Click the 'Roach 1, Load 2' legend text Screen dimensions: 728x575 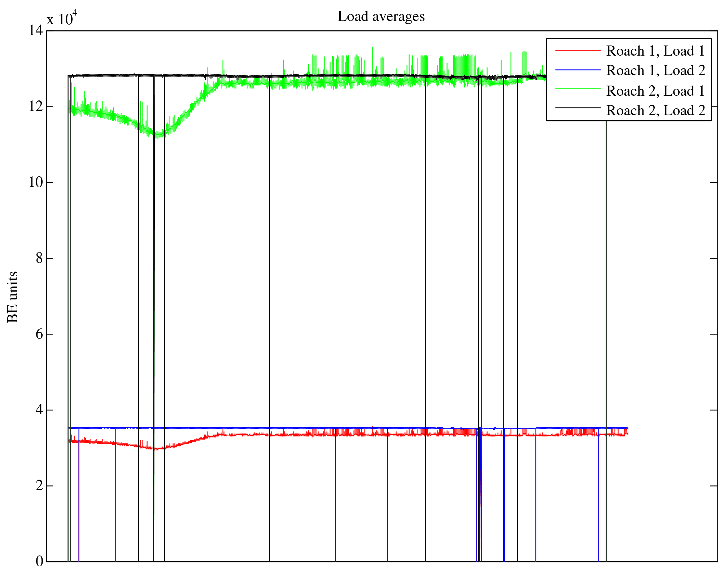pyautogui.click(x=655, y=70)
